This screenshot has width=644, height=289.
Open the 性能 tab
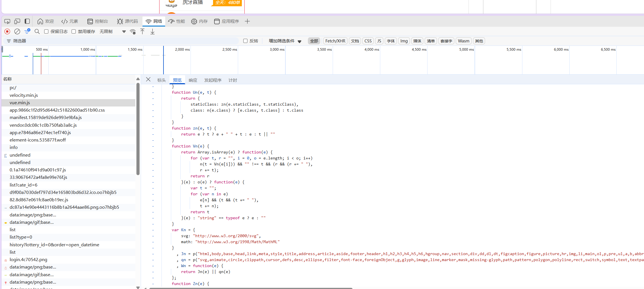[177, 21]
